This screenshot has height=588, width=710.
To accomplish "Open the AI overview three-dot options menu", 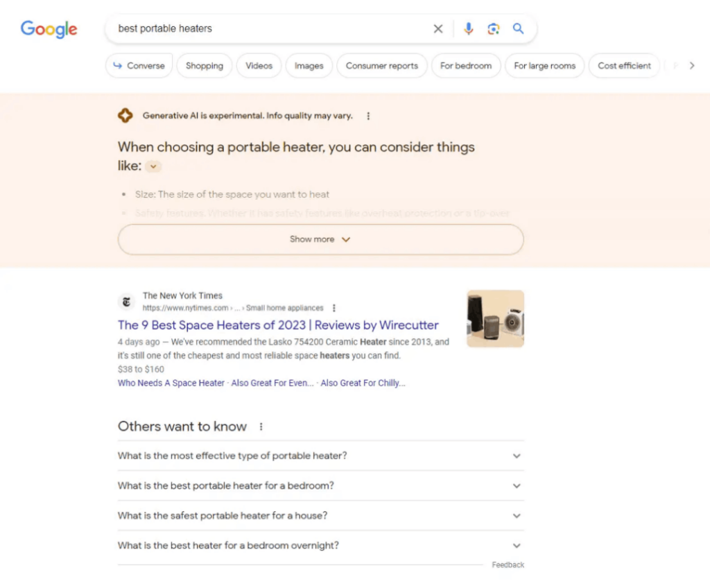I will [x=368, y=116].
